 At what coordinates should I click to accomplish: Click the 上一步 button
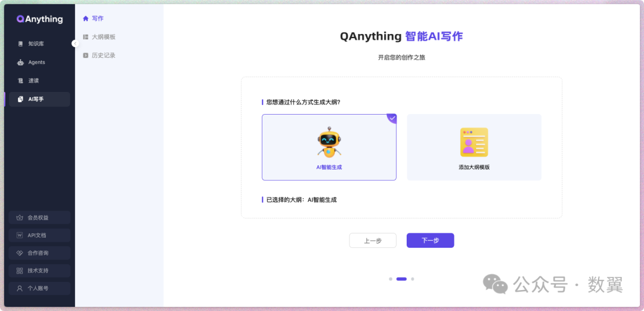373,241
